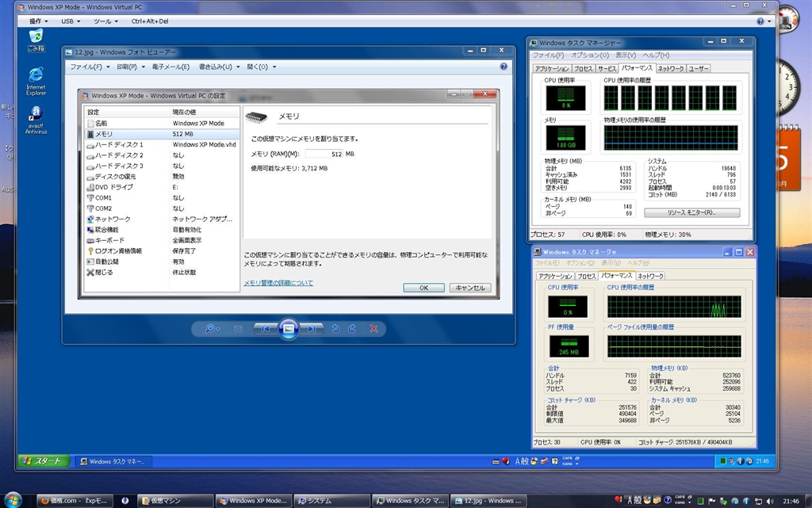812x508 pixels.
Task: Click the ページ ファイル使用量の履歴 graph in XP Task Manager
Action: 674,346
